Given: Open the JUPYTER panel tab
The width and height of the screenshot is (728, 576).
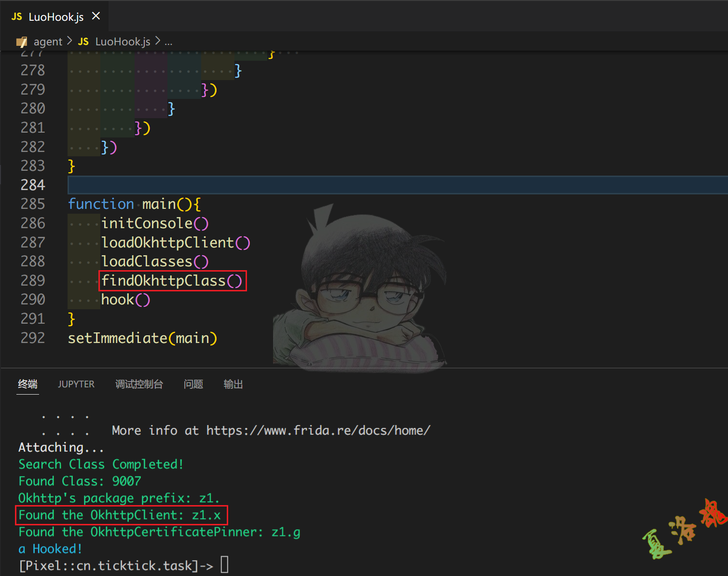Looking at the screenshot, I should click(76, 384).
